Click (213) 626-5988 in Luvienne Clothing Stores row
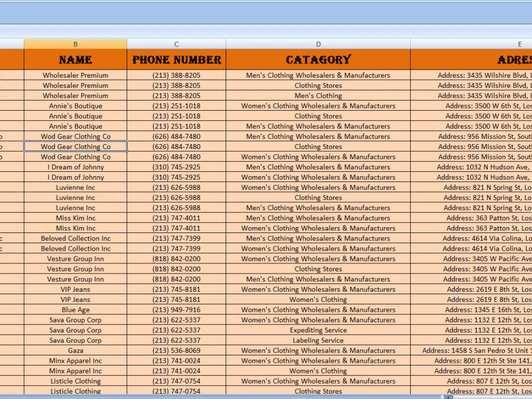 click(x=177, y=197)
